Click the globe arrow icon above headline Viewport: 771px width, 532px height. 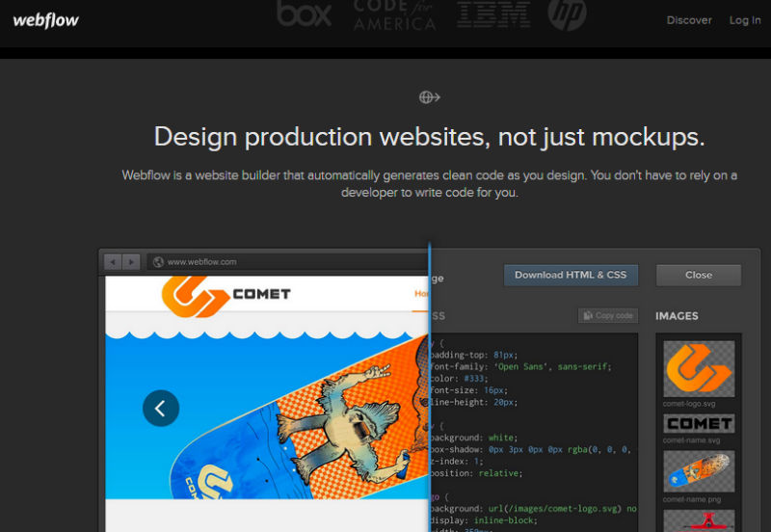[429, 97]
